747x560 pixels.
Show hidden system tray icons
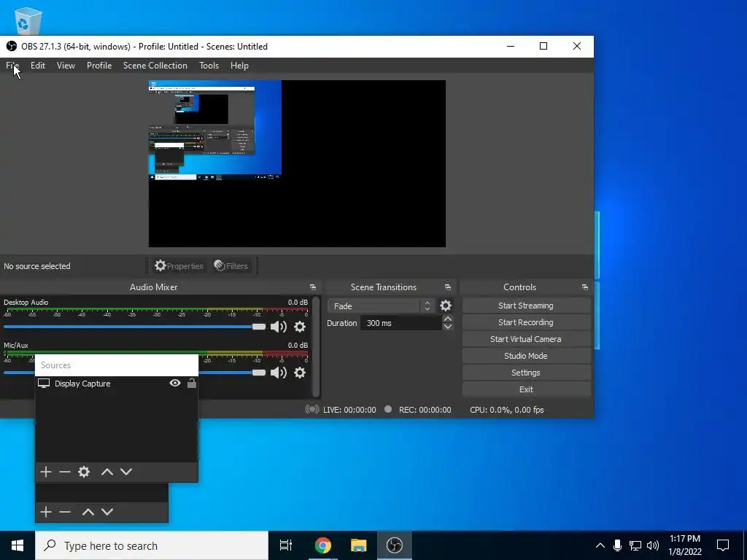pyautogui.click(x=600, y=545)
